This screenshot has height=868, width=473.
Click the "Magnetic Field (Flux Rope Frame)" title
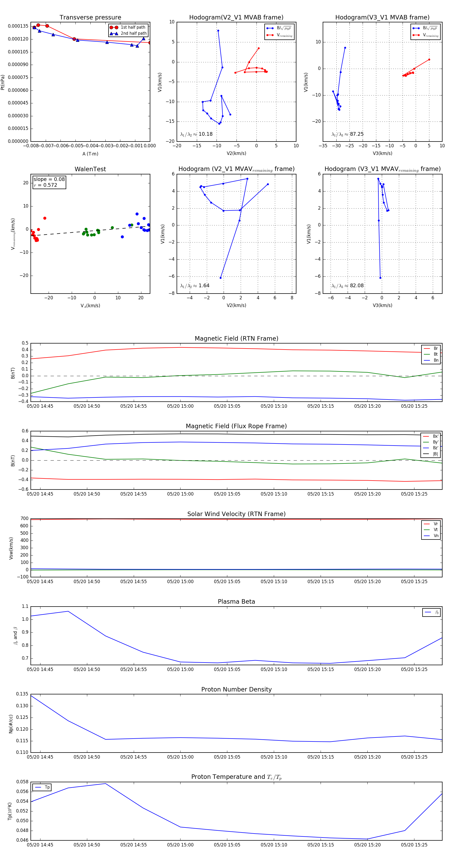(x=236, y=426)
